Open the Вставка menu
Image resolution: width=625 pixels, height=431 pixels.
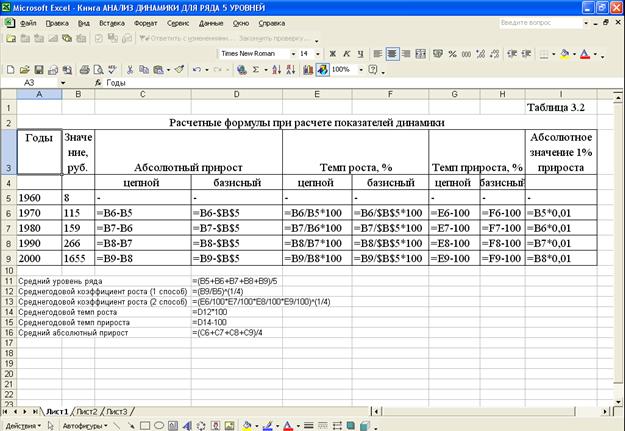point(112,23)
